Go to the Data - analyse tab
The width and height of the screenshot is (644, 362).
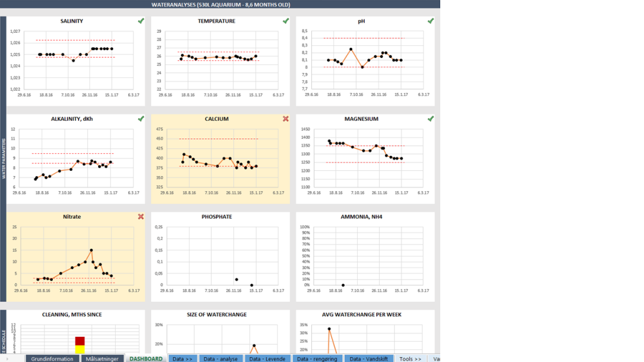point(219,359)
